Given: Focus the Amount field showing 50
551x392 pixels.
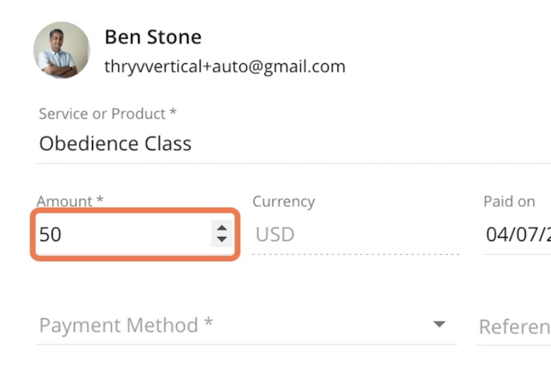Looking at the screenshot, I should click(135, 234).
